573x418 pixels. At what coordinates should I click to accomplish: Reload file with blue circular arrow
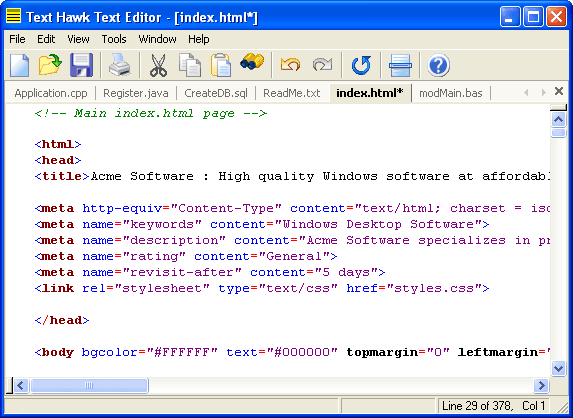click(x=361, y=65)
